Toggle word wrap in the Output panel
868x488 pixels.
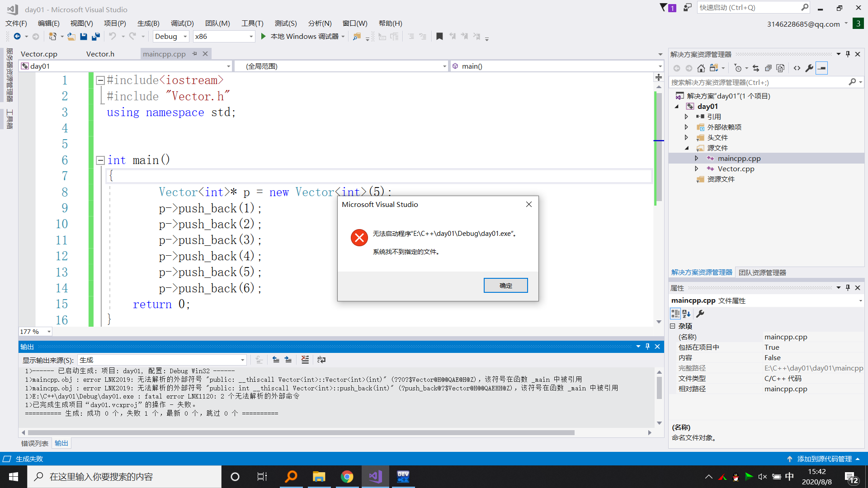tap(321, 360)
